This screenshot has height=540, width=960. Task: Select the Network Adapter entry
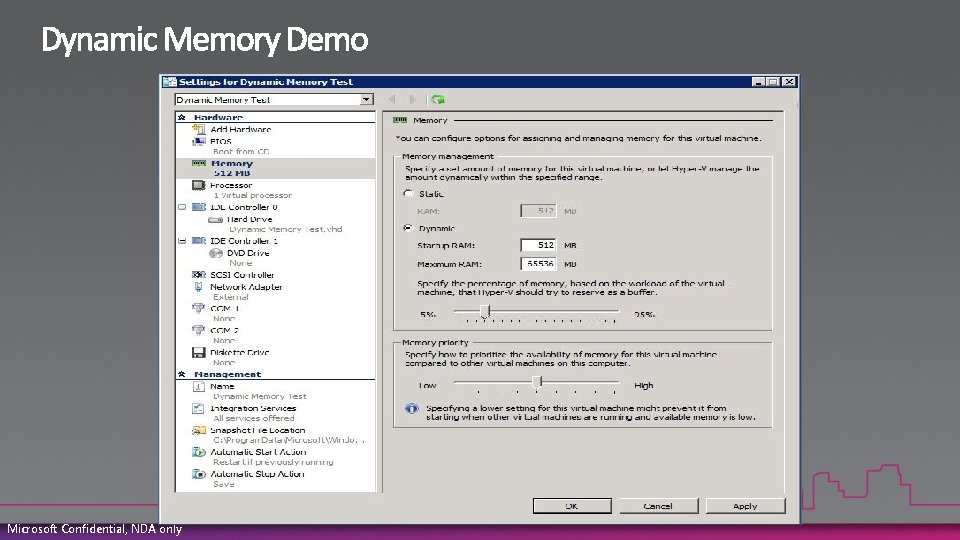[246, 287]
